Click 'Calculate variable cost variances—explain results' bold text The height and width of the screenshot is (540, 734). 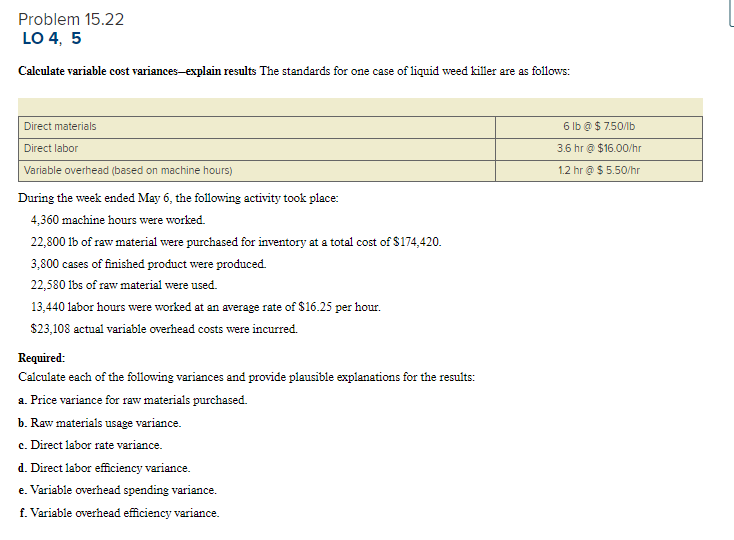tap(137, 71)
